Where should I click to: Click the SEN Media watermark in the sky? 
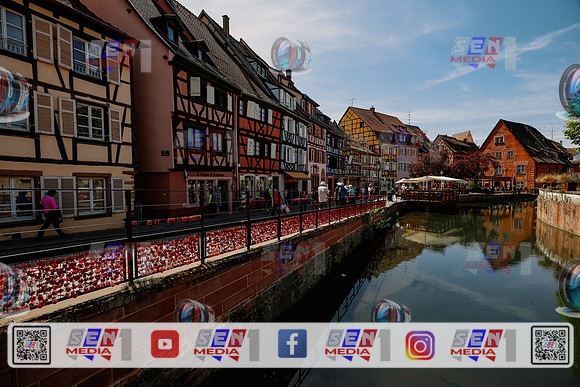483,53
